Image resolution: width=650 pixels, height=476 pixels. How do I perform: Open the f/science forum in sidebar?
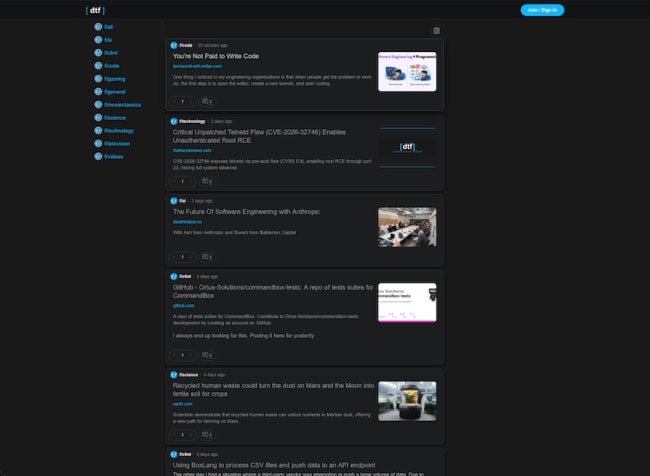[x=115, y=117]
